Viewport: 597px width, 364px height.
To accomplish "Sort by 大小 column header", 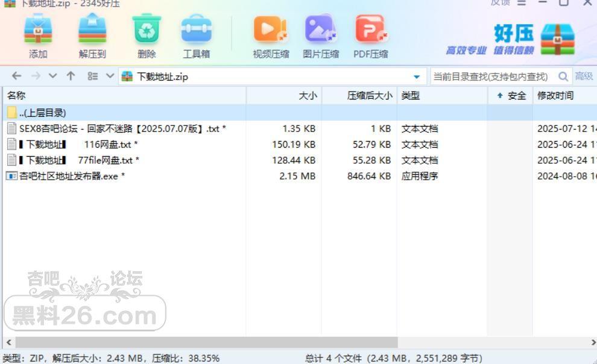I will pyautogui.click(x=284, y=95).
